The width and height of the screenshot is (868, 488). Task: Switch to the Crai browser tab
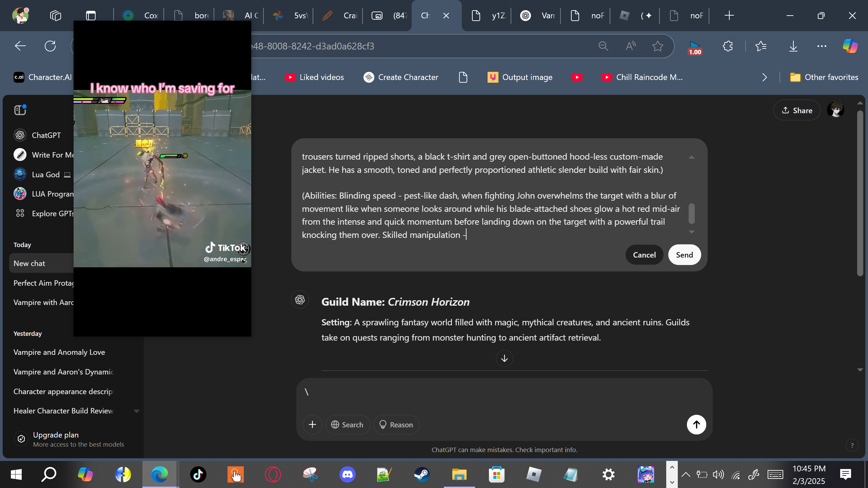(338, 16)
